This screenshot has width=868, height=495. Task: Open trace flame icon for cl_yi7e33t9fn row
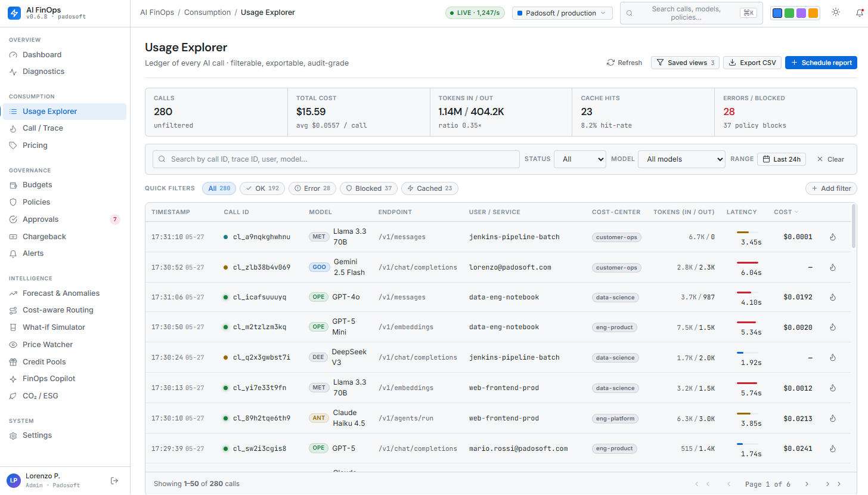(833, 388)
